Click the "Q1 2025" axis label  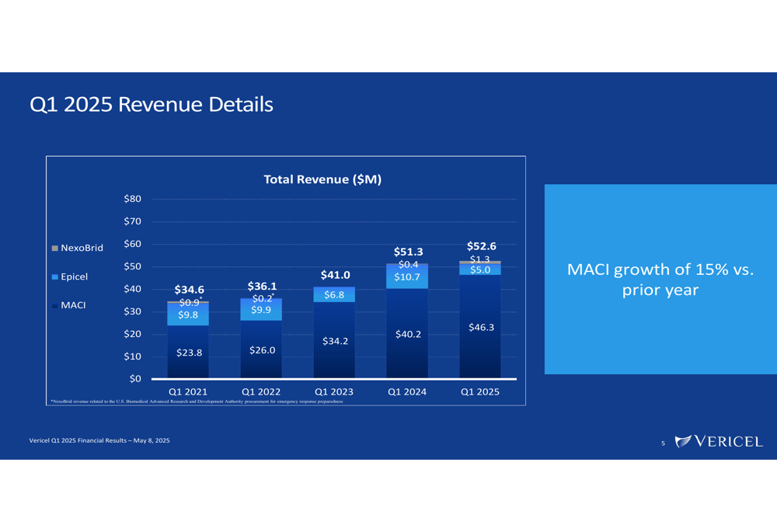[x=480, y=391]
